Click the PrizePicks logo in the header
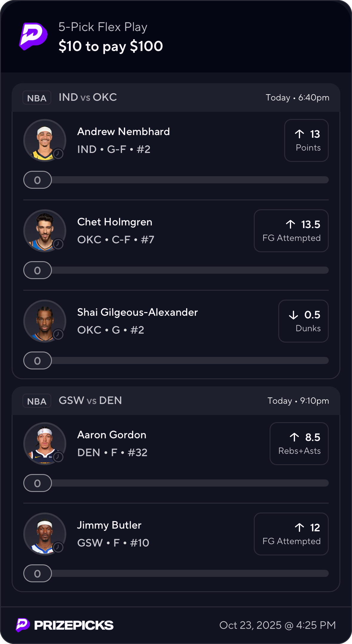The width and height of the screenshot is (352, 644). 33,36
